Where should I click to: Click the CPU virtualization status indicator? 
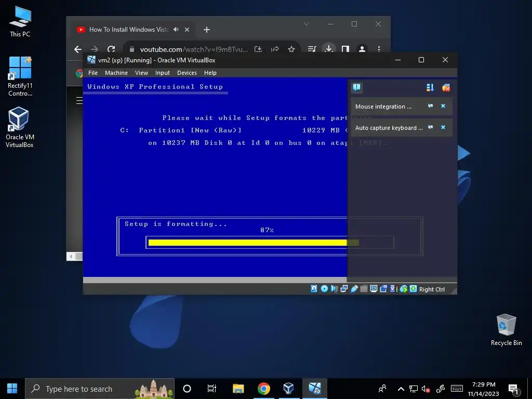pos(393,289)
